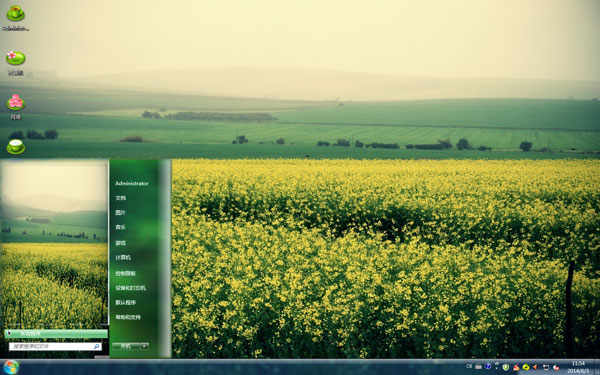Click the white flag icon with red badge
Viewport: 600px width, 375px height.
point(556,368)
